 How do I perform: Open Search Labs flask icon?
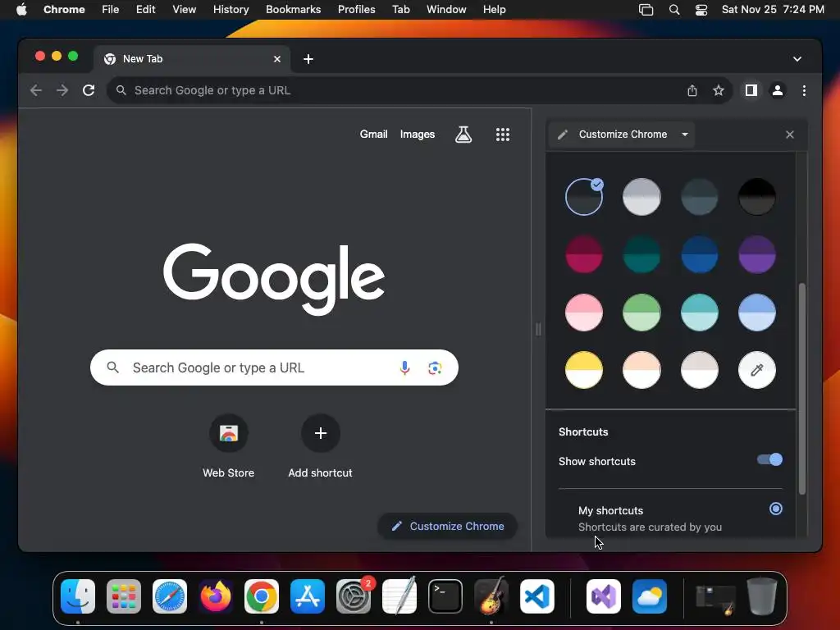[463, 135]
